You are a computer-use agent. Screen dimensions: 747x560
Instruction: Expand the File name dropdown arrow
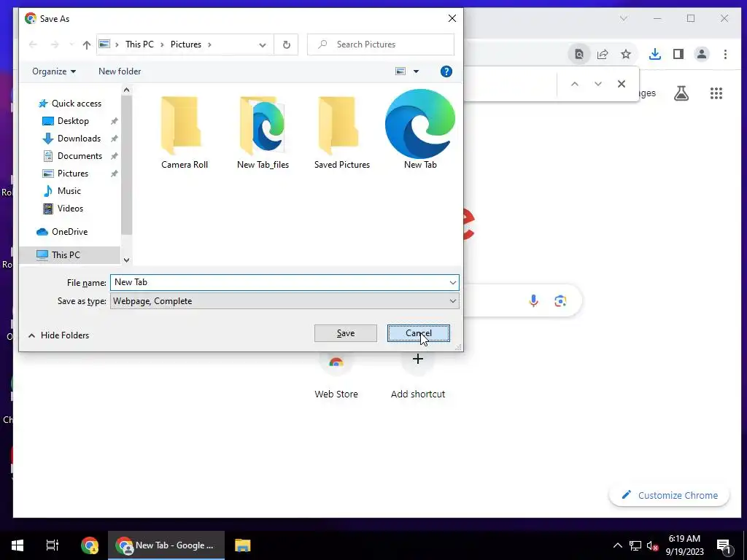click(x=452, y=282)
